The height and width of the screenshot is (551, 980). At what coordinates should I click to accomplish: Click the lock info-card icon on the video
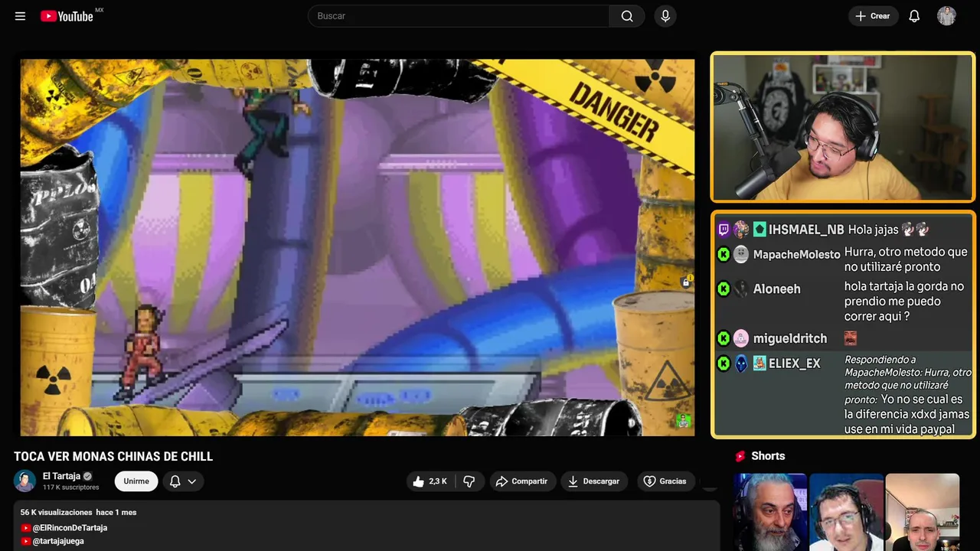686,282
